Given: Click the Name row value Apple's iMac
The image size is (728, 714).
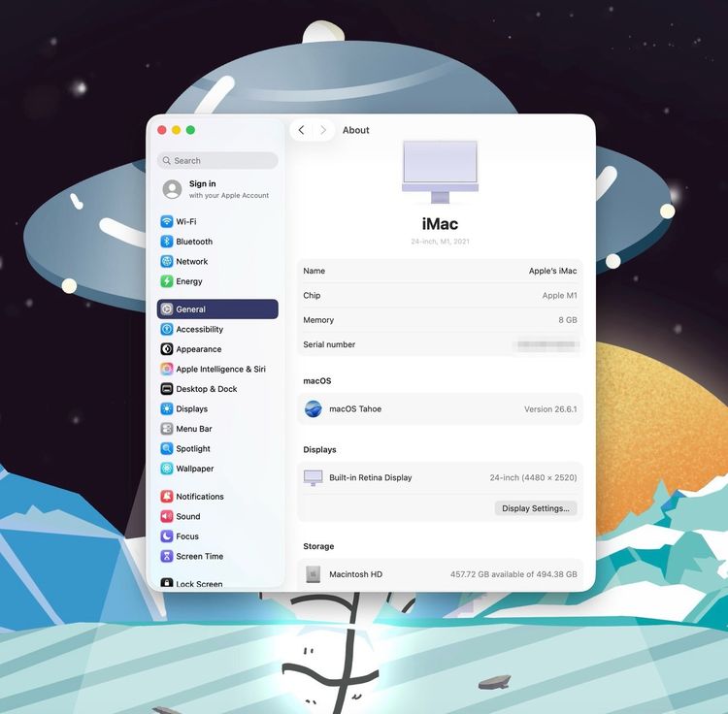Looking at the screenshot, I should [x=552, y=271].
